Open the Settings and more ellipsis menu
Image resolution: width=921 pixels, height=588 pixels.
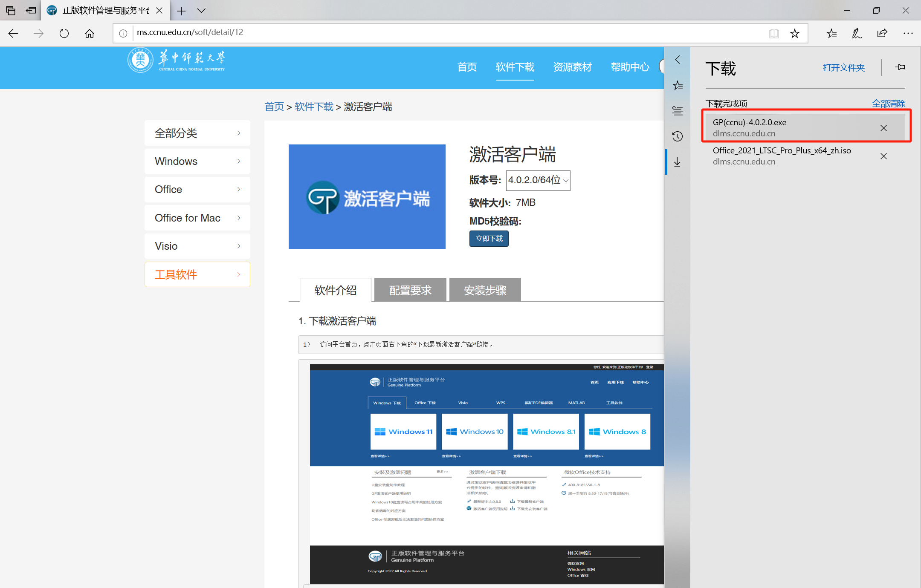(x=908, y=33)
